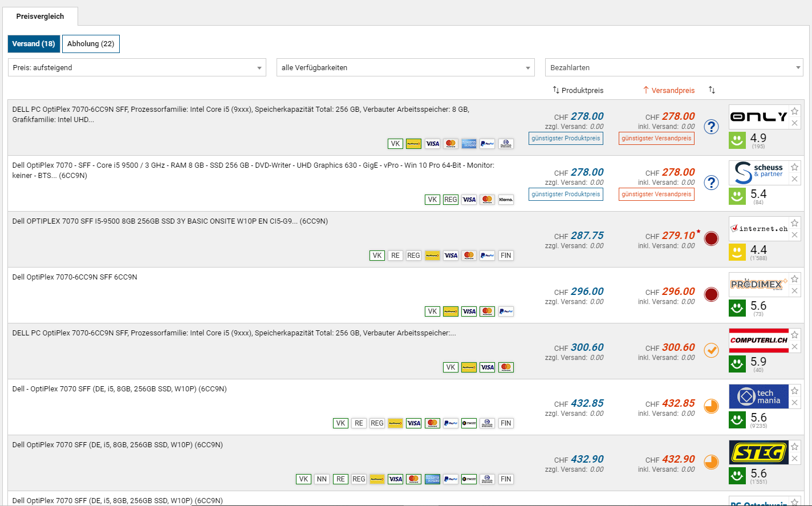The image size is (812, 506).
Task: Toggle the favorite star for techmania shop
Action: tap(794, 391)
